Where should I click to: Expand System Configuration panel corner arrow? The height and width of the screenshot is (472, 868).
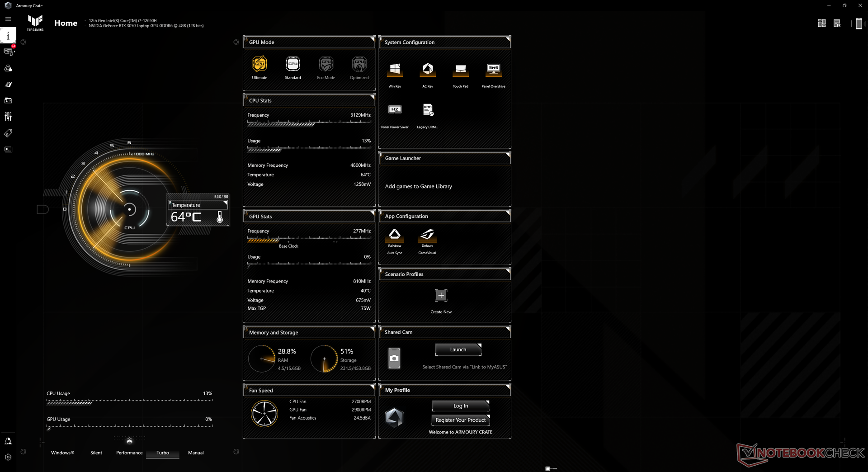[x=508, y=39]
